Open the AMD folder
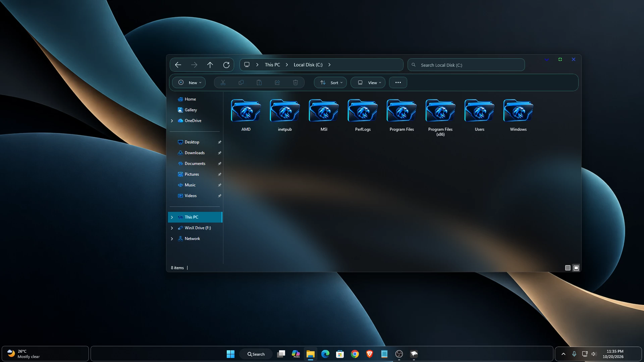This screenshot has height=362, width=644. point(246,115)
